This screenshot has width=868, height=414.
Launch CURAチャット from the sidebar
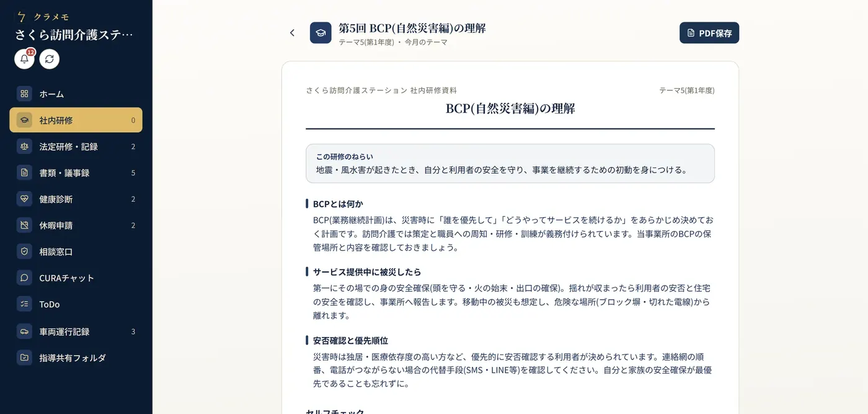(x=76, y=277)
